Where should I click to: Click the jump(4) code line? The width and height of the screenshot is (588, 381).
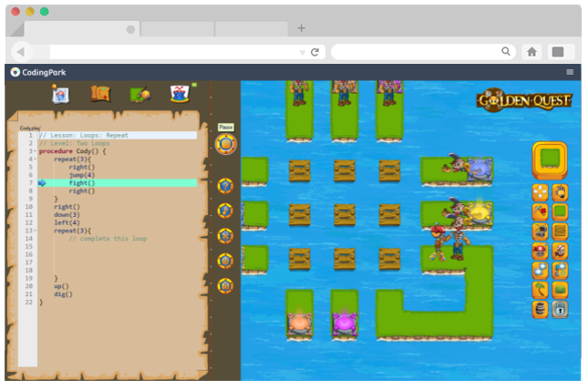click(x=82, y=175)
